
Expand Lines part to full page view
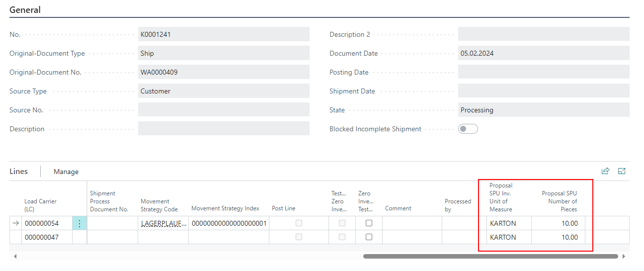[x=621, y=171]
